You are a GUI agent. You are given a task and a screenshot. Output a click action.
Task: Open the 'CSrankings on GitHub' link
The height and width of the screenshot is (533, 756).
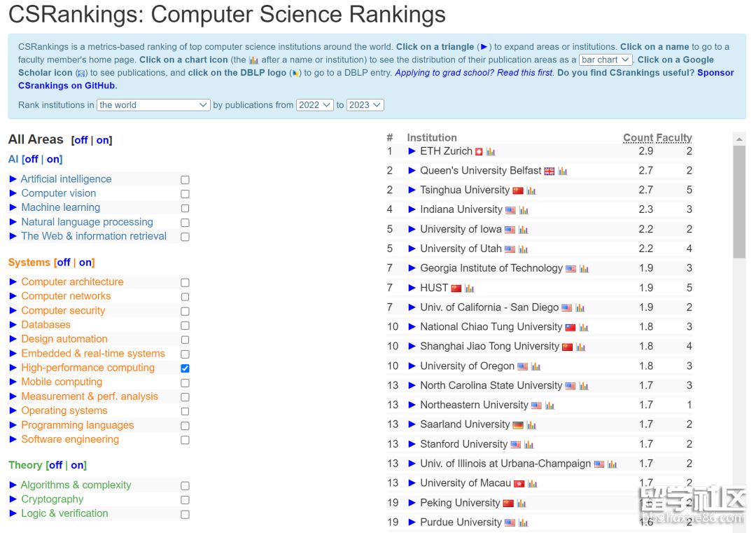[66, 85]
